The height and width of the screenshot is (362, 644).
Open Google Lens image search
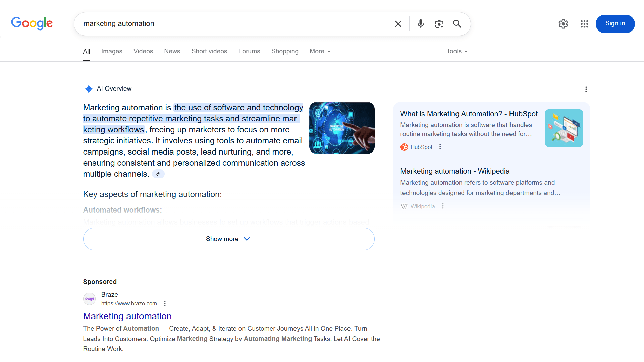439,24
